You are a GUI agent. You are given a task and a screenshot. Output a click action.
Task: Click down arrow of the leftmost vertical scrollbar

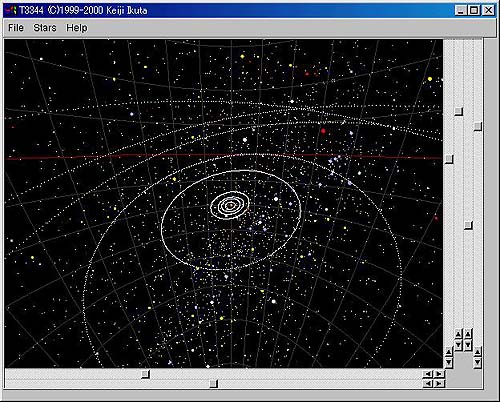(x=449, y=363)
